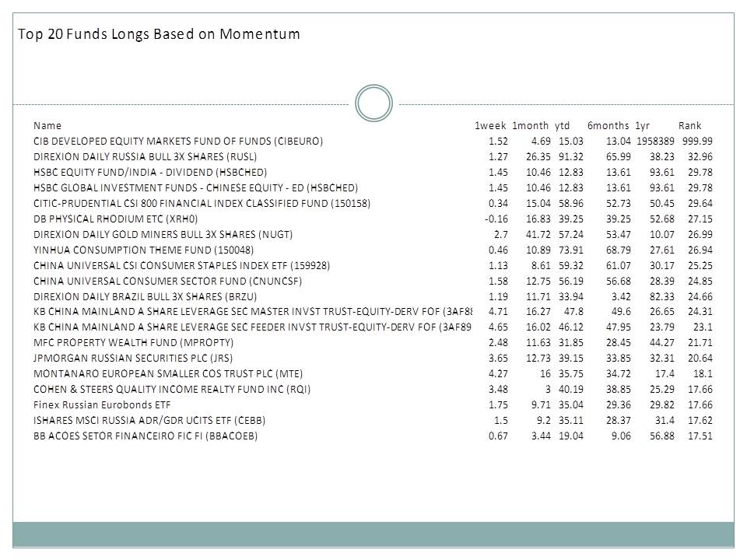The image size is (747, 560).
Task: Click the 999.99 rank value
Action: [697, 141]
